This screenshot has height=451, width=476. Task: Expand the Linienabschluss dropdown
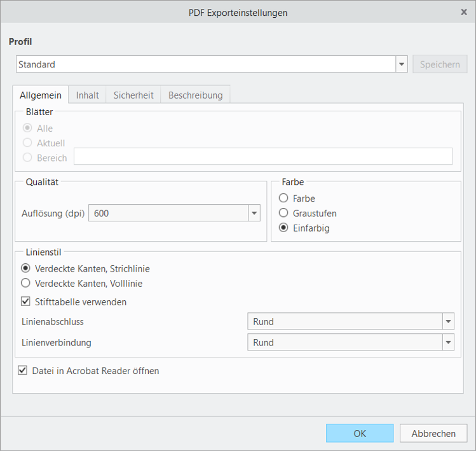[448, 322]
